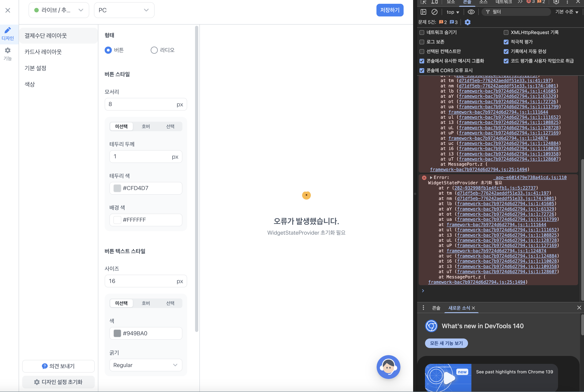This screenshot has height=392, width=584.
Task: Enable XMLHttpRequest 기록 checkbox
Action: pos(506,33)
